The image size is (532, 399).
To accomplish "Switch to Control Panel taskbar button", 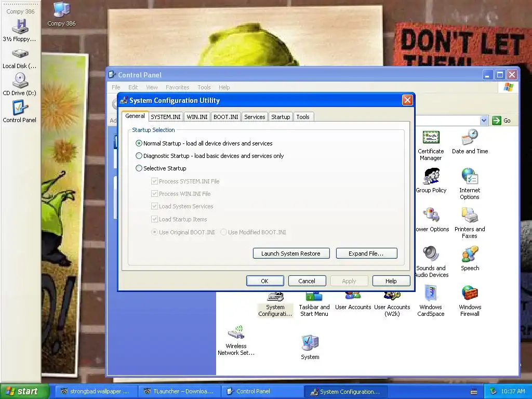I will click(x=263, y=391).
